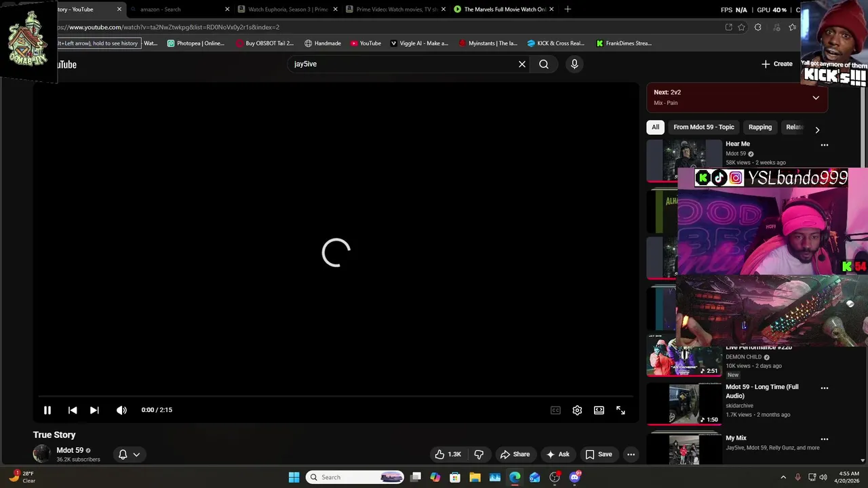
Task: Pause the video with the pause button
Action: click(x=47, y=410)
